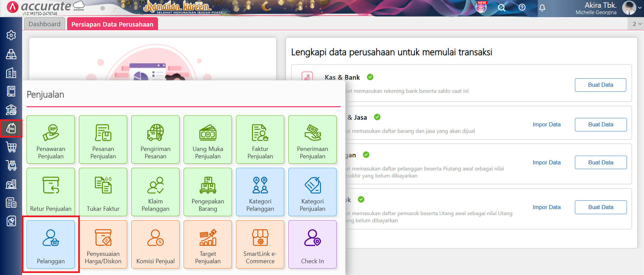Open SmartLink e-Commerce tile
The image size is (644, 275).
(x=260, y=244)
